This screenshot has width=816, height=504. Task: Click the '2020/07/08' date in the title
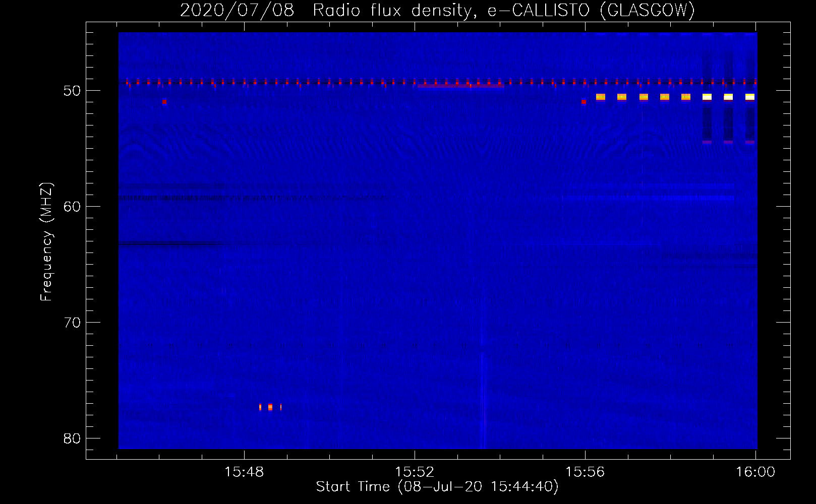pos(237,10)
